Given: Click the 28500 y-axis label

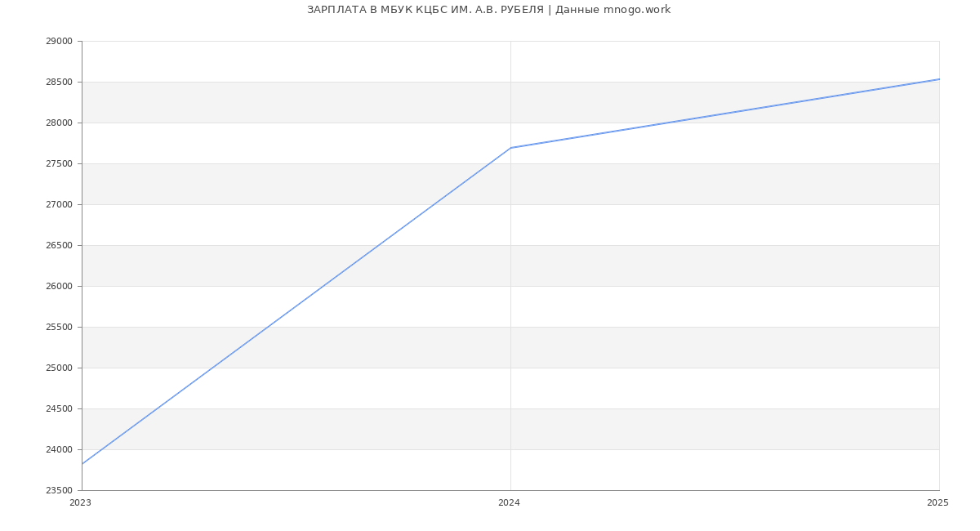Looking at the screenshot, I should pyautogui.click(x=59, y=83).
